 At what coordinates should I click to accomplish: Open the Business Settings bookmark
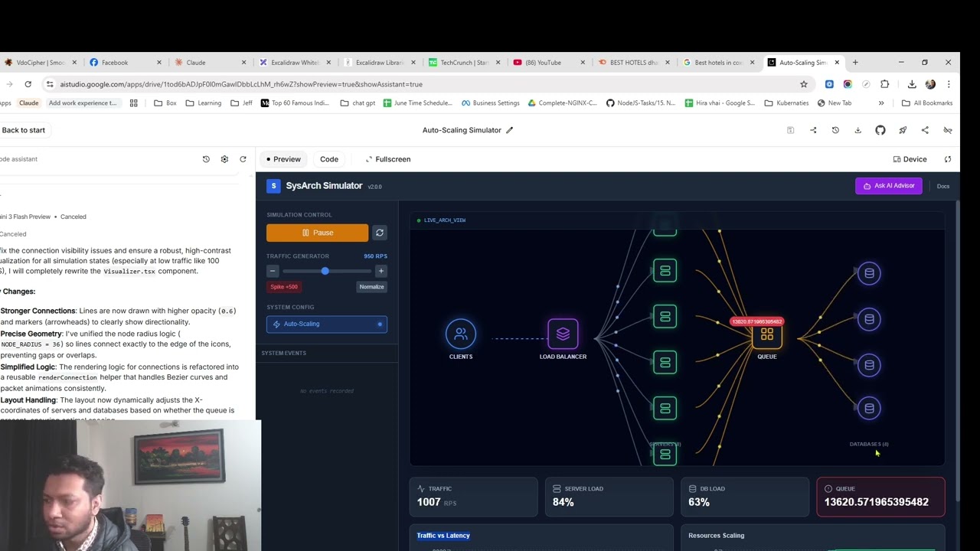tap(490, 103)
